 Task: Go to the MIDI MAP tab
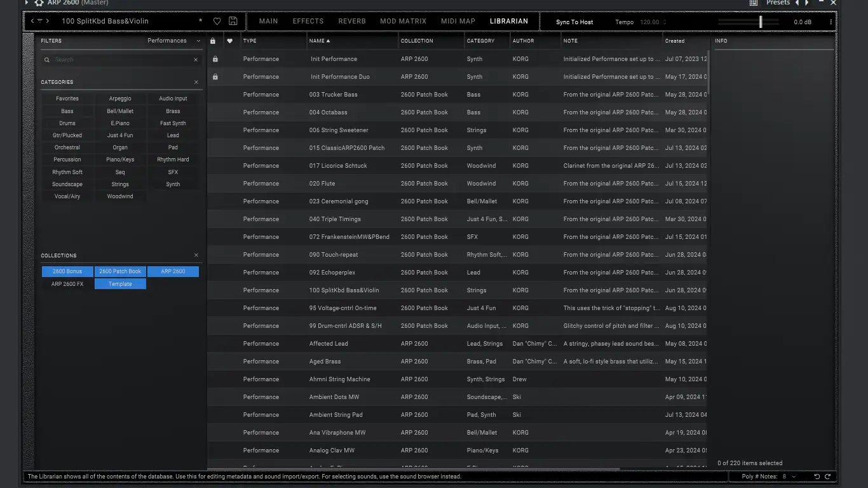tap(458, 21)
